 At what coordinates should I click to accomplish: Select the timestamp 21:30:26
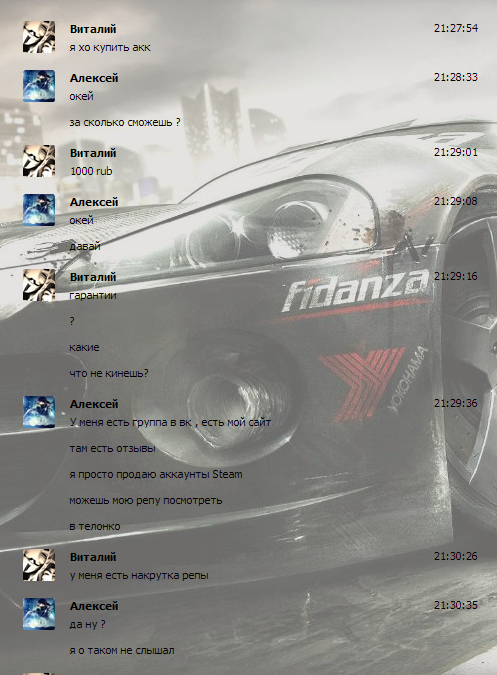[x=456, y=556]
